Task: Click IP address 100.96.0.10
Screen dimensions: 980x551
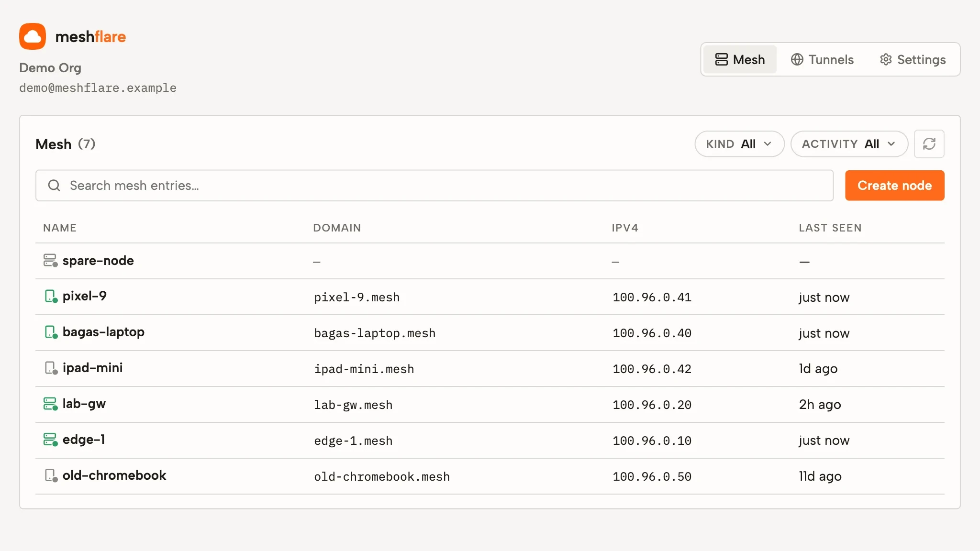Action: (652, 441)
